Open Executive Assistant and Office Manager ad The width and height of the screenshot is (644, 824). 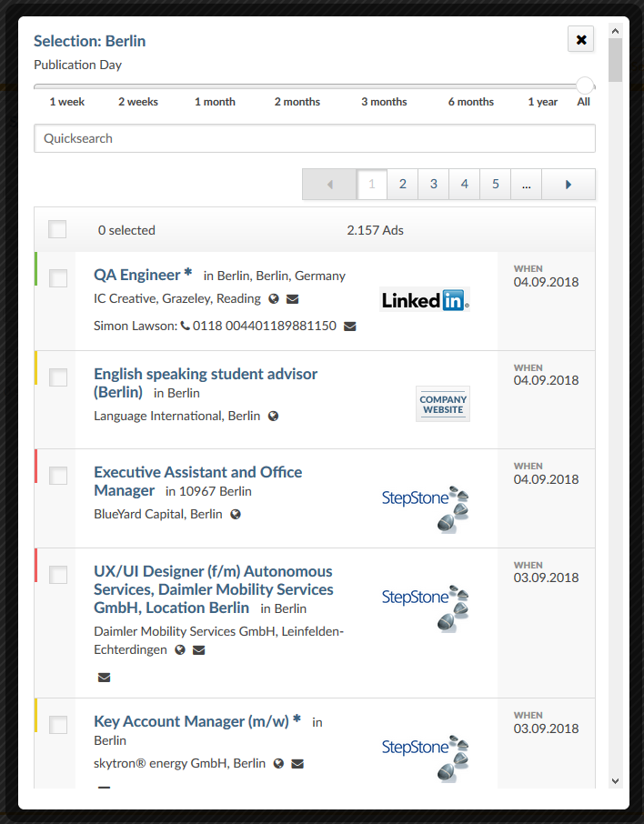197,481
